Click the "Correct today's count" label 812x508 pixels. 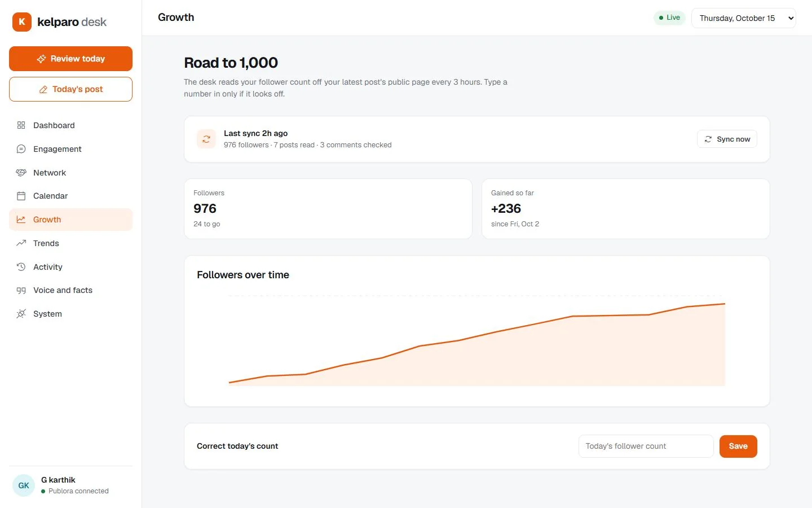click(x=237, y=446)
